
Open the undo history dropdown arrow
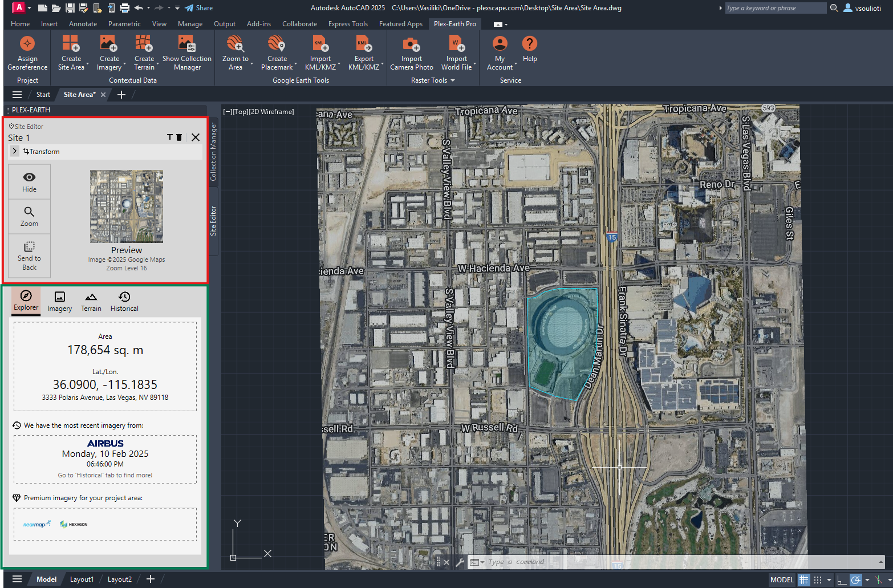pos(148,8)
